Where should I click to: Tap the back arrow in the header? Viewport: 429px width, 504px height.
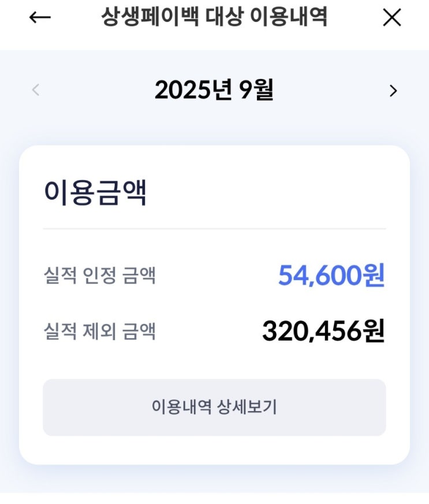[x=40, y=18]
